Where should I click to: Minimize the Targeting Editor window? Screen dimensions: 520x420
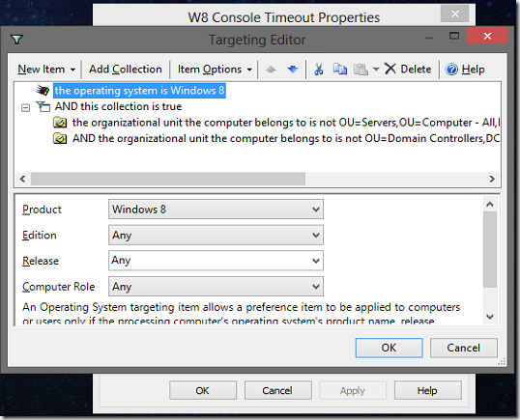429,38
